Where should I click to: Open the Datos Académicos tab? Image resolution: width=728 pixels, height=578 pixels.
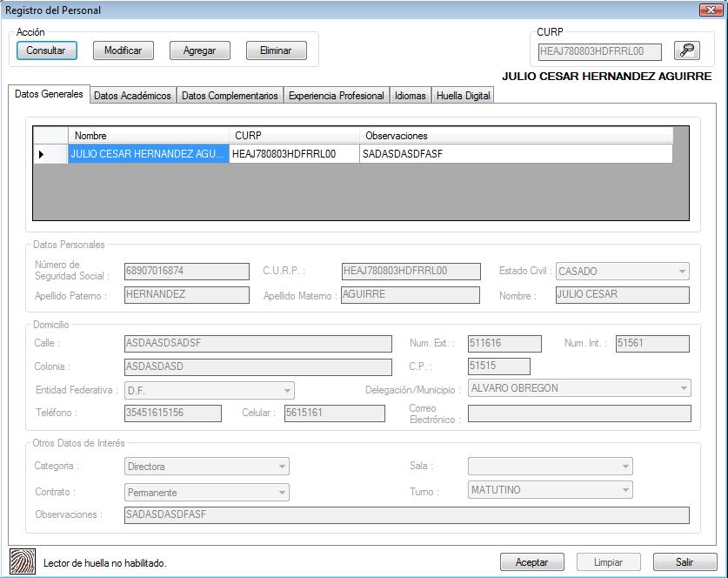133,96
